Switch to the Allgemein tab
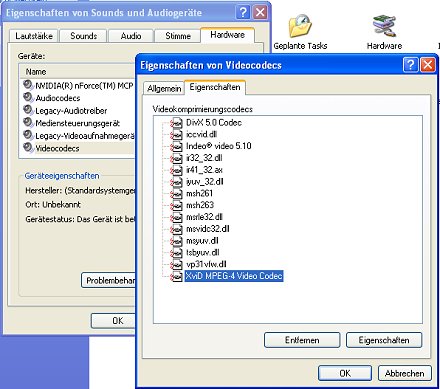Image resolution: width=440 pixels, height=389 pixels. (x=164, y=89)
